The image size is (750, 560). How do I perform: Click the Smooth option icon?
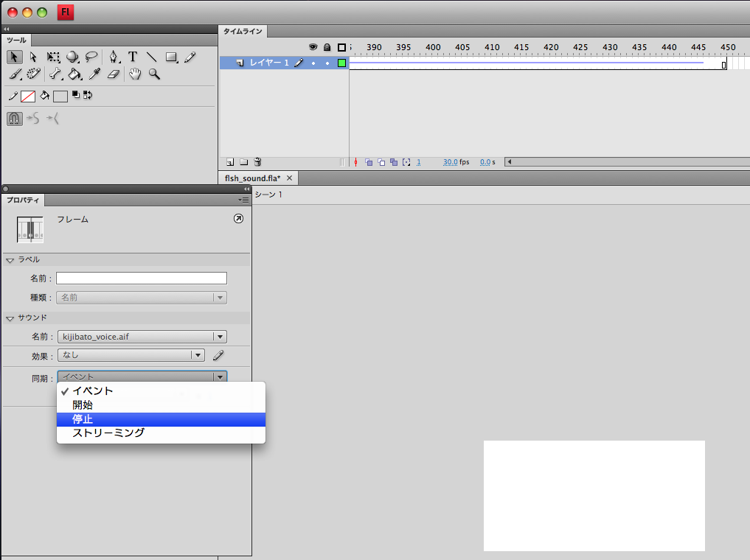[x=33, y=118]
